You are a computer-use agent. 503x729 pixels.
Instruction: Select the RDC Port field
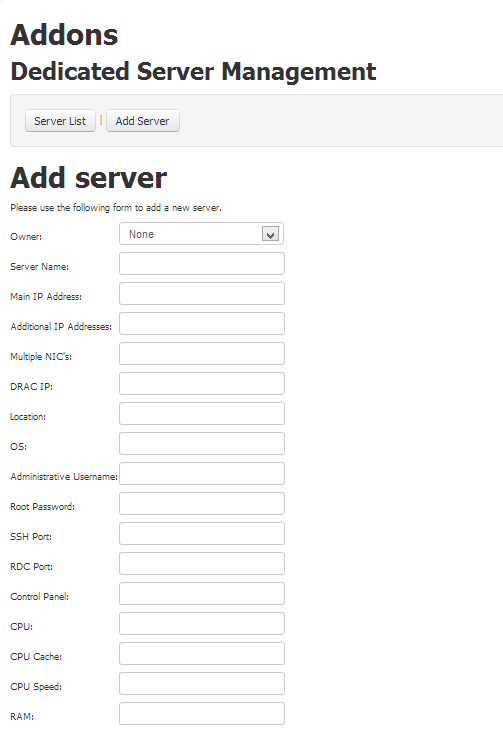(x=202, y=563)
